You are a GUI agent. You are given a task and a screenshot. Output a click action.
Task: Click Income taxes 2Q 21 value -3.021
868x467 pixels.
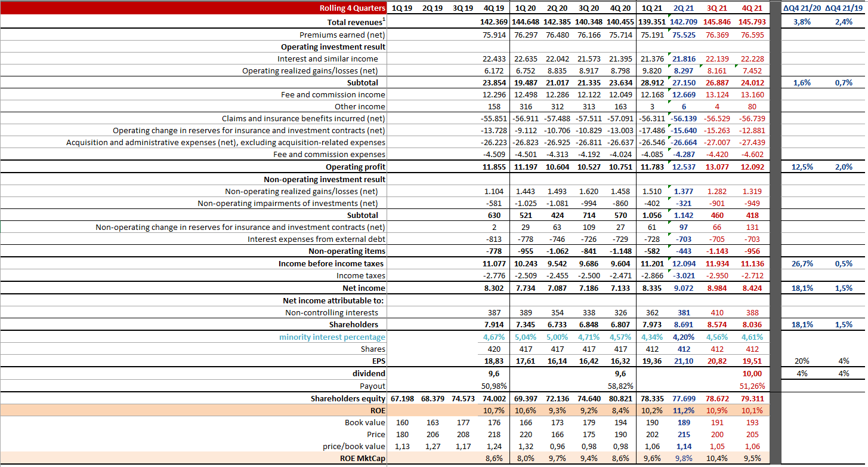click(684, 275)
